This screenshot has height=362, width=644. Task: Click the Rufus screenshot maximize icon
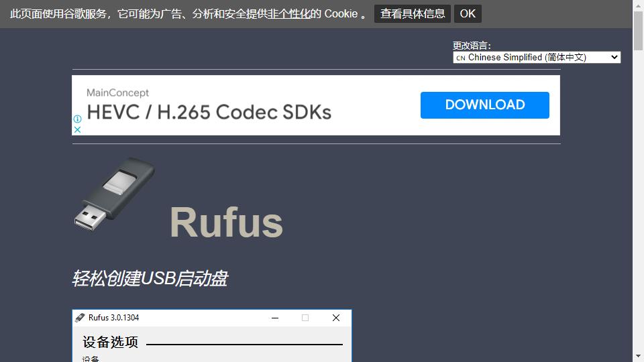click(305, 318)
